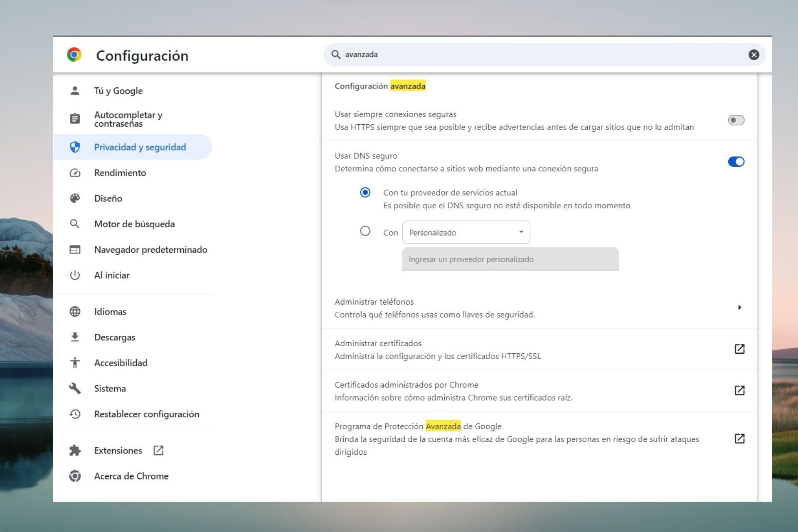
Task: Open the Personalizado DNS provider dropdown
Action: (466, 232)
